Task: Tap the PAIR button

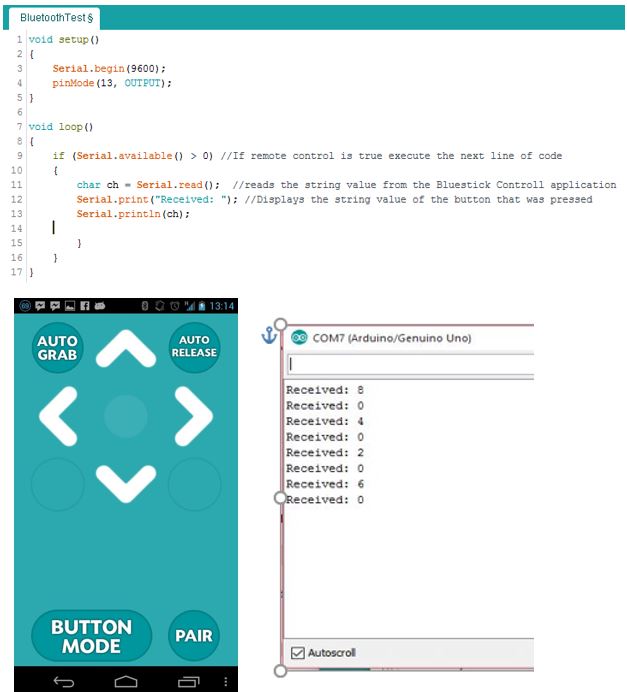Action: click(194, 636)
